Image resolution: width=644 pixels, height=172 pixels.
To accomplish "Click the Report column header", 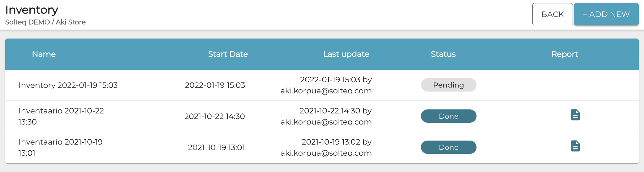I will tap(564, 54).
